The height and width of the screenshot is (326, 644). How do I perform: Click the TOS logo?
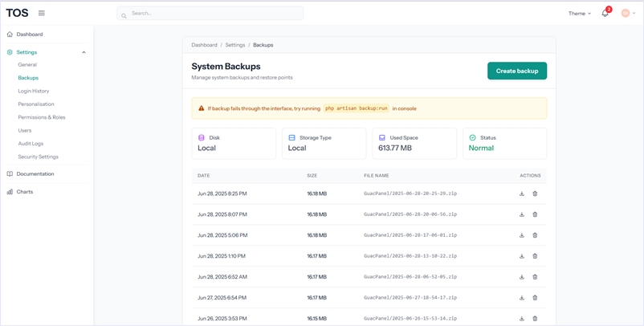pos(17,13)
